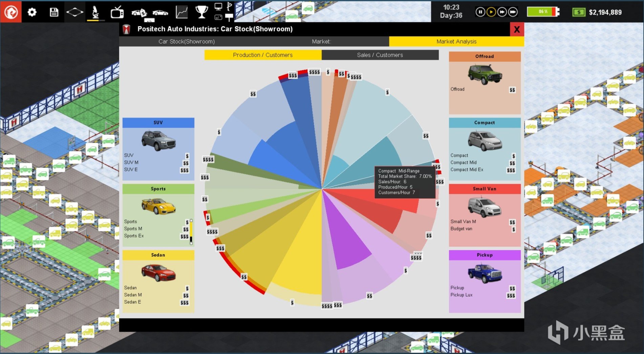Click the small monitor icon in the toolbar
Viewport: 644px width, 354px height.
[x=218, y=6]
